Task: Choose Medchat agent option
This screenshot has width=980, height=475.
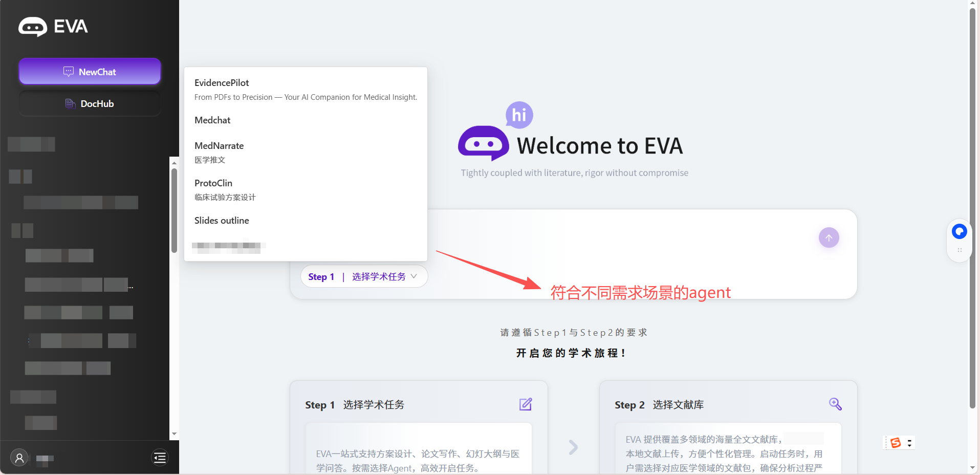Action: 212,120
